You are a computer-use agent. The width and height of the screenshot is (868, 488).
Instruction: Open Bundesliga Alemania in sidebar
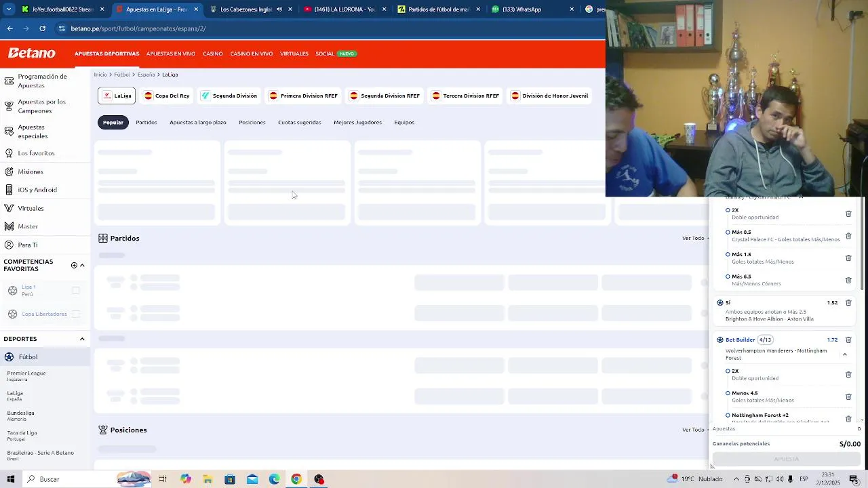(x=20, y=415)
